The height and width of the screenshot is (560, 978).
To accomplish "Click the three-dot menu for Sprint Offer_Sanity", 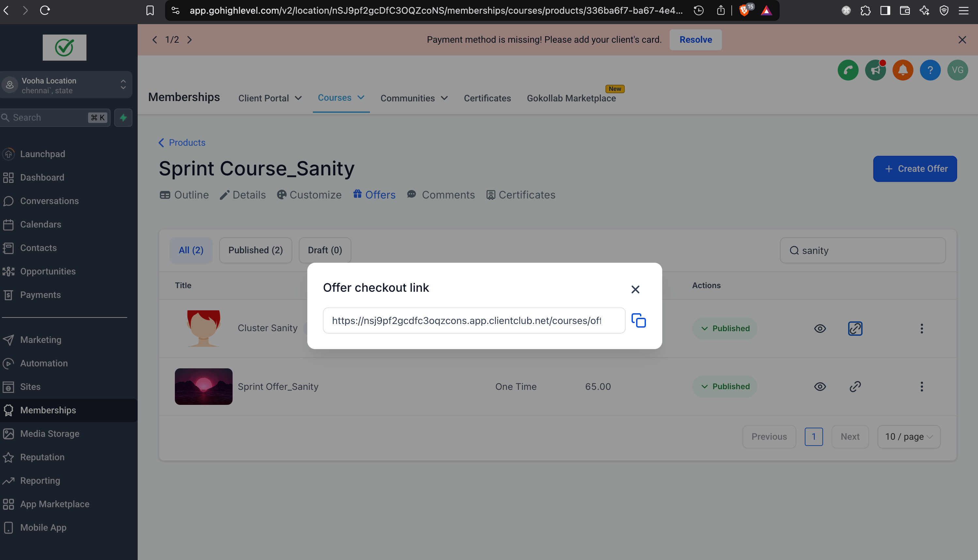I will [x=922, y=386].
